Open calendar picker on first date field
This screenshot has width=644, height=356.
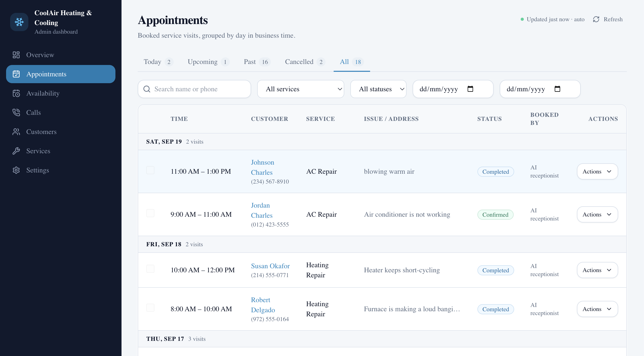pos(470,89)
